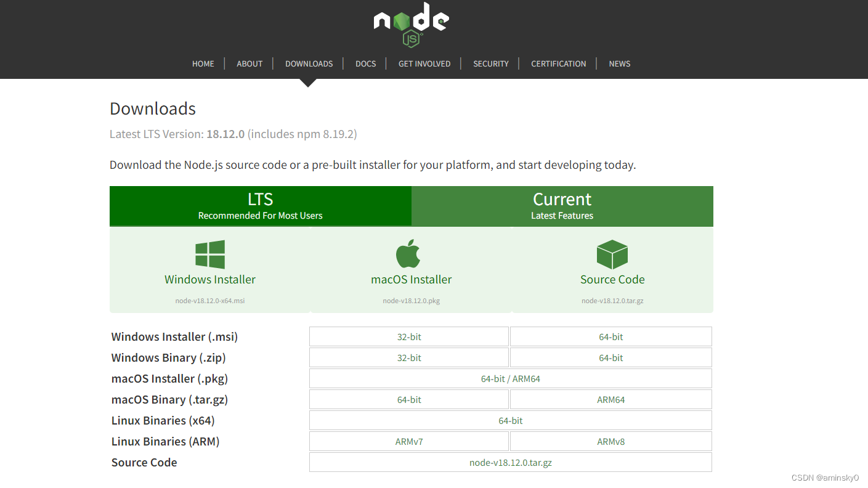Viewport: 868px width, 488px height.
Task: Open the NEWS nav item
Action: [x=620, y=63]
